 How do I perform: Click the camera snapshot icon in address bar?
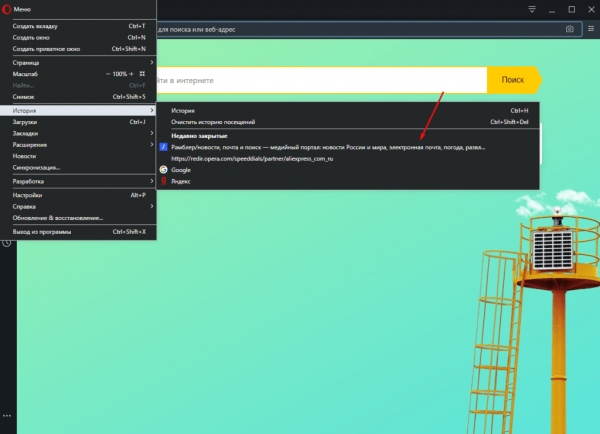click(569, 29)
